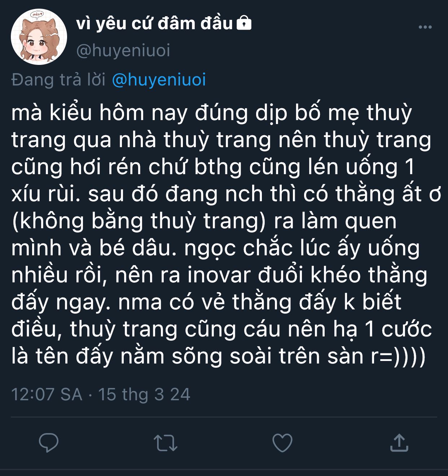Follow the blue @huyeniuoi reply mention
Image resolution: width=448 pixels, height=476 pixels.
tap(159, 80)
